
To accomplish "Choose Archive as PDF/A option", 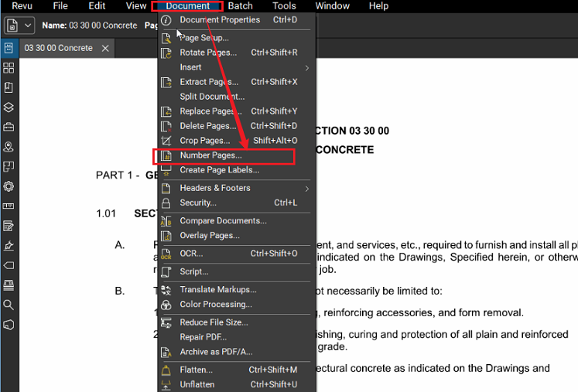I will point(236,353).
